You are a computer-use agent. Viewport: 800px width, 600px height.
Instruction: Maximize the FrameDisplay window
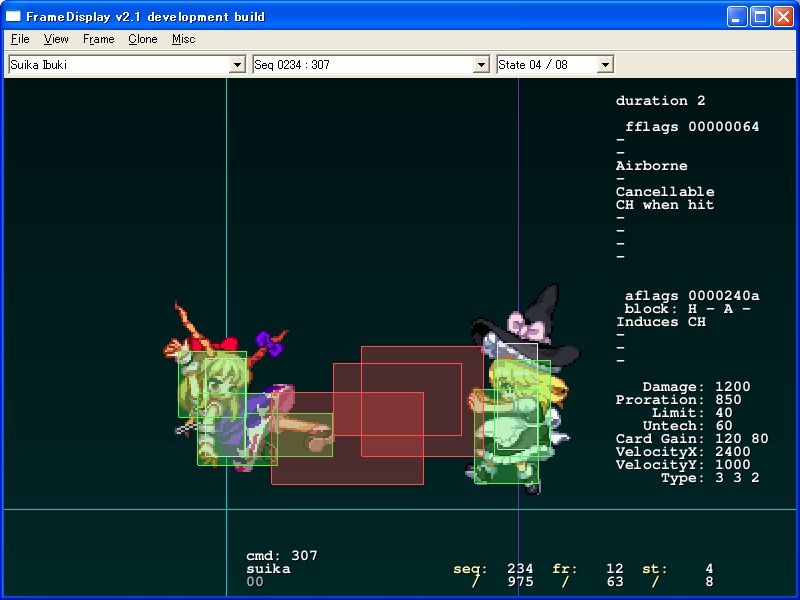(760, 17)
